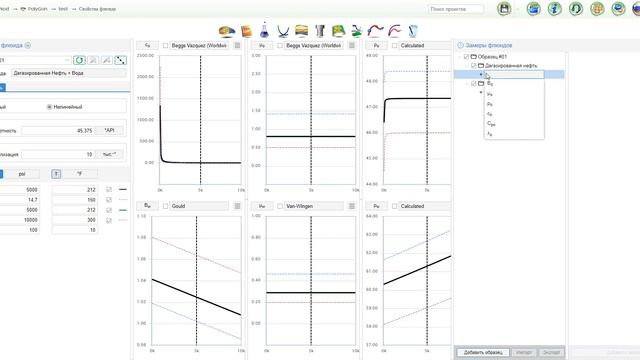Open the light-blue glass icon
The width and height of the screenshot is (640, 360).
point(413,31)
